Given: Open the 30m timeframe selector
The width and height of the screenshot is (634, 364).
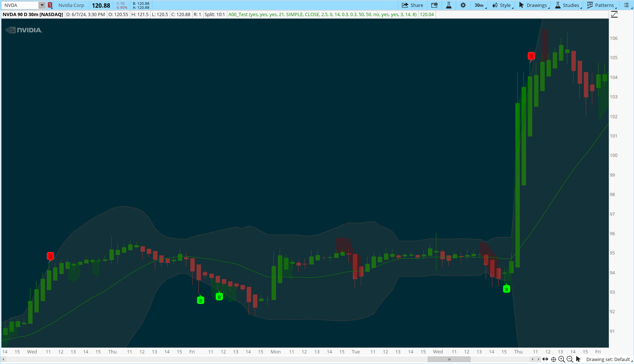Looking at the screenshot, I should tap(480, 5).
